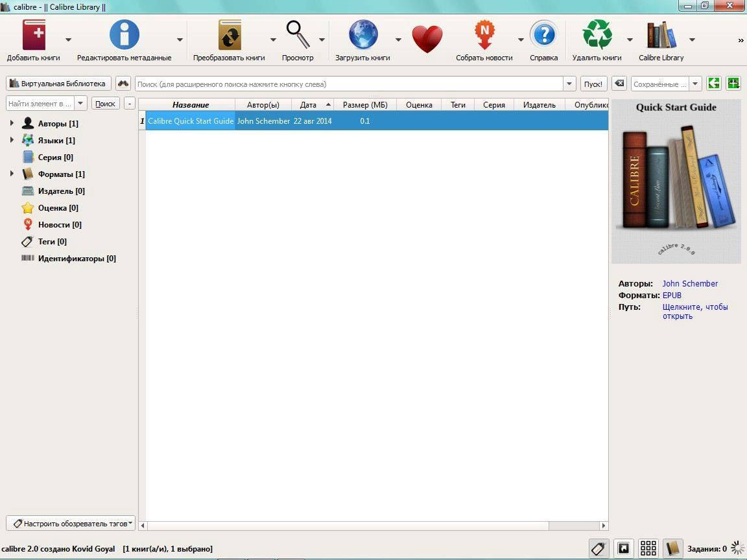Click the Удалить книги recycle icon
The width and height of the screenshot is (747, 560).
[597, 34]
